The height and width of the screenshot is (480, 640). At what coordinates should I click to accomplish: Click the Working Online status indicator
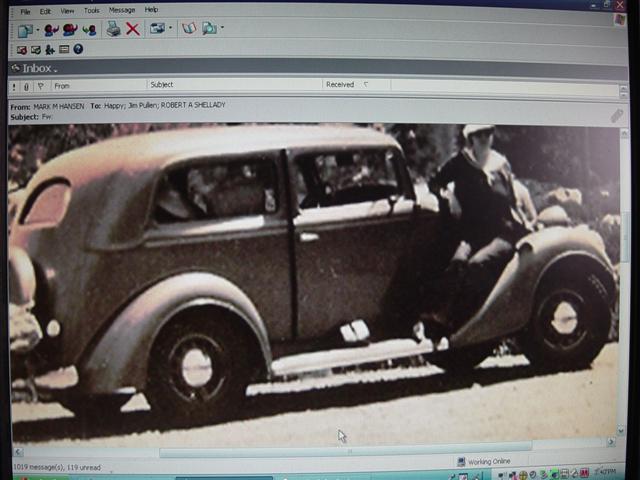click(x=485, y=461)
